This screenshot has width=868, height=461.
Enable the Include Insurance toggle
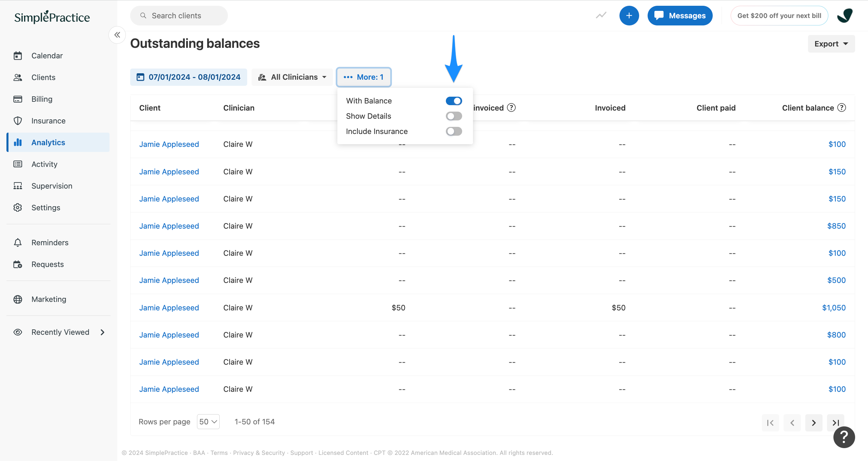pyautogui.click(x=454, y=131)
